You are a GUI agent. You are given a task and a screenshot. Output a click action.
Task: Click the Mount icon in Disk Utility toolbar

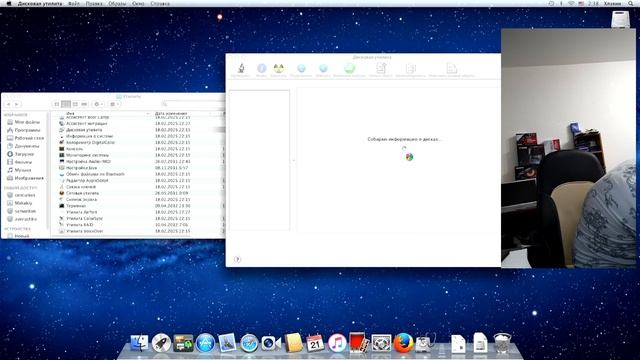[x=301, y=68]
